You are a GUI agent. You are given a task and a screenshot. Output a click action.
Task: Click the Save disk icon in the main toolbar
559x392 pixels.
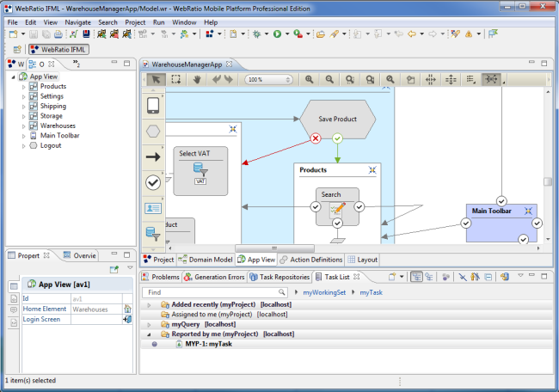pos(34,34)
